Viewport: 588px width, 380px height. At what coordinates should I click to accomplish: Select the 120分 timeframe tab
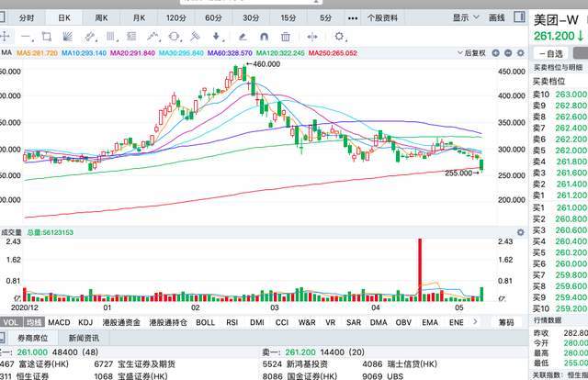tap(176, 18)
